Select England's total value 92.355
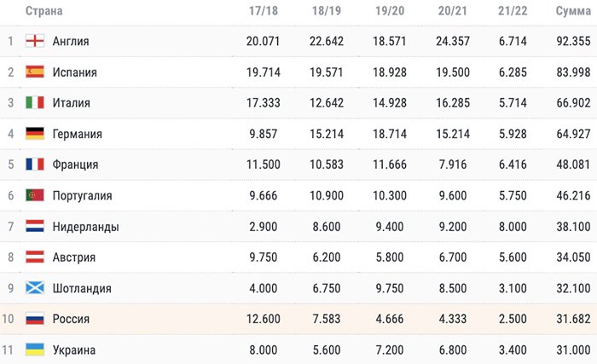 coord(573,41)
